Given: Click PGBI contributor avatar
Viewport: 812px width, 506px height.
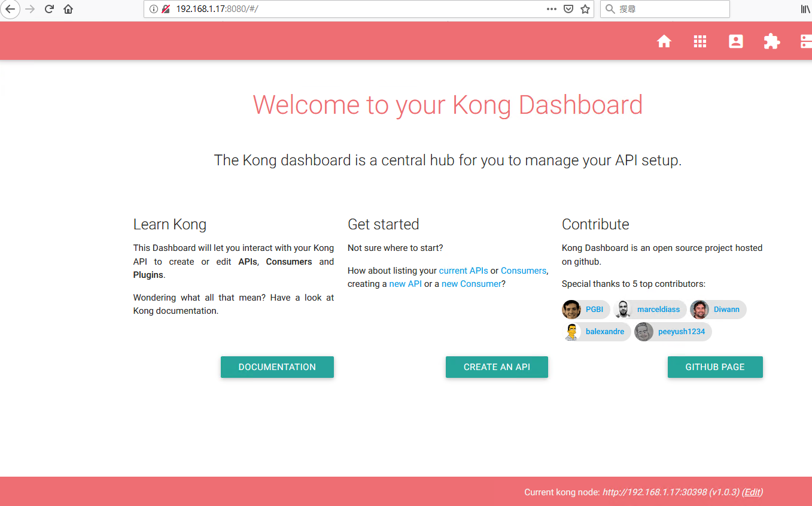Looking at the screenshot, I should (x=571, y=310).
